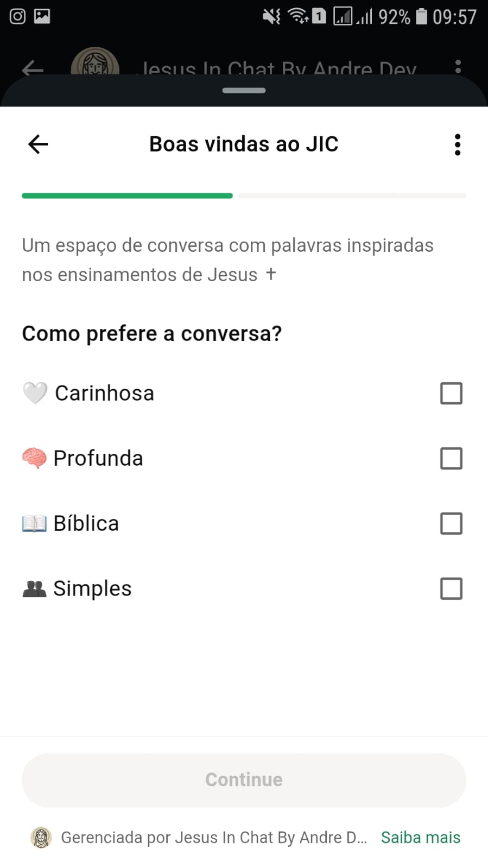Open the three-dot menu of the form
Screen dimensions: 488x868
click(458, 145)
